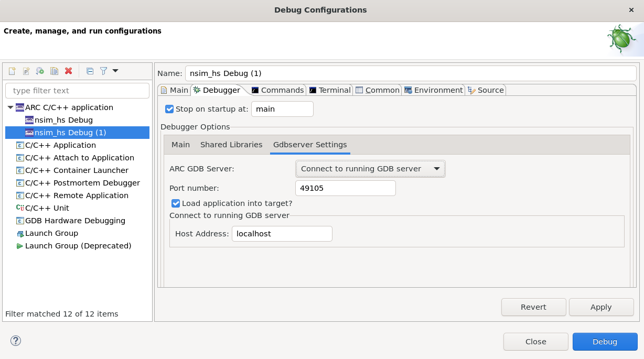Create a new launch configuration
The width and height of the screenshot is (644, 359).
[x=12, y=71]
